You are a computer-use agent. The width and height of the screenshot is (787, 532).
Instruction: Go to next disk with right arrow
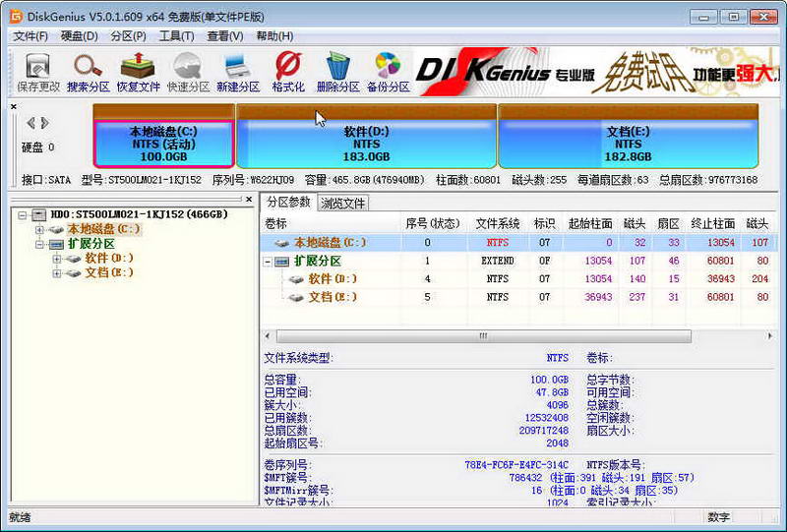click(45, 123)
